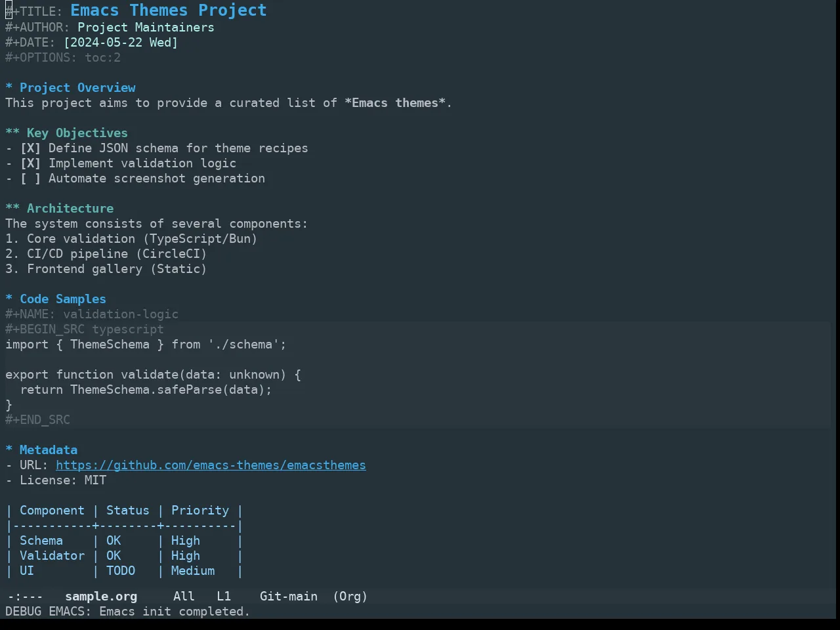Click the 'Component' table header cell
The height and width of the screenshot is (630, 840).
click(52, 511)
